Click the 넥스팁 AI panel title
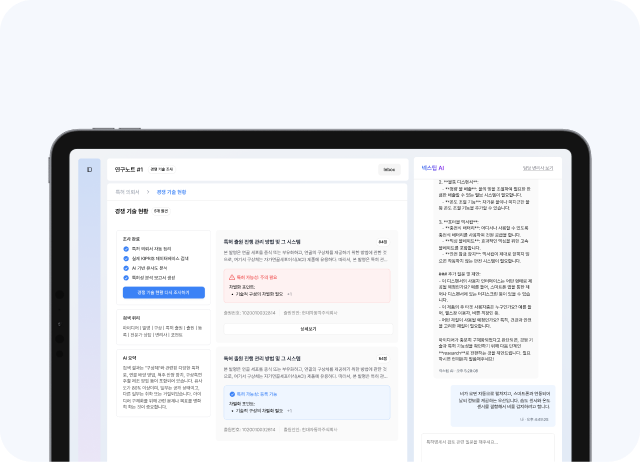Image resolution: width=640 pixels, height=462 pixels. [433, 168]
